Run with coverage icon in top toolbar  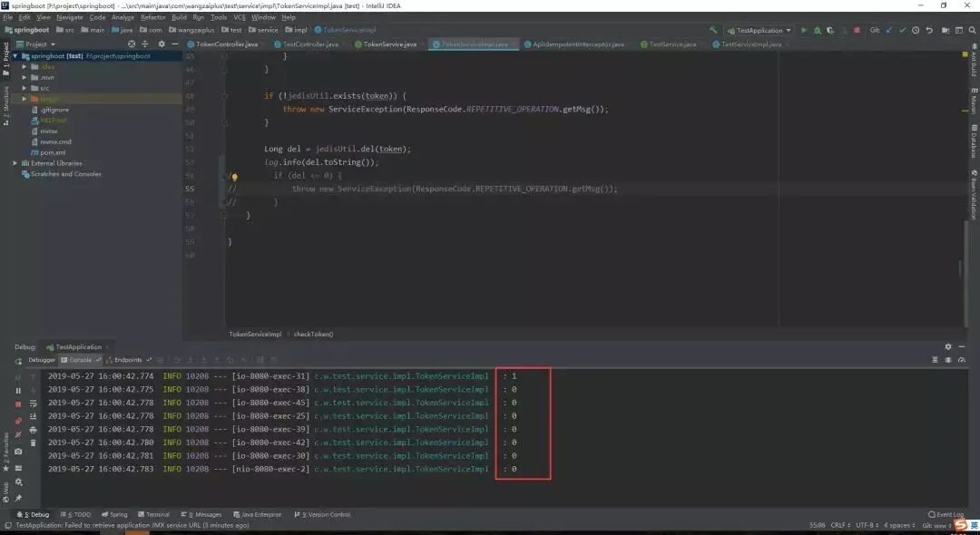coord(830,30)
